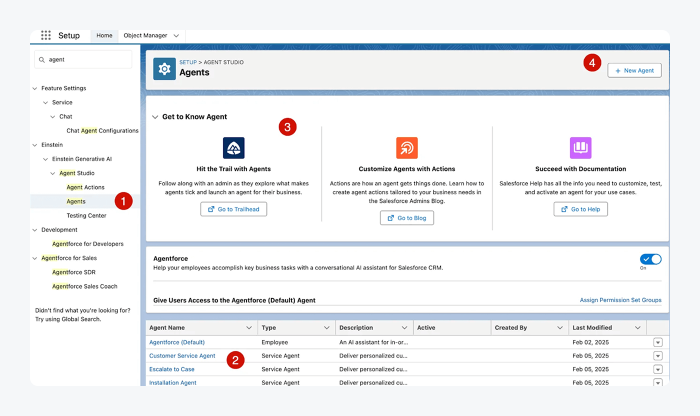The image size is (700, 416).
Task: Collapse the Agent Studio node
Action: pos(53,173)
